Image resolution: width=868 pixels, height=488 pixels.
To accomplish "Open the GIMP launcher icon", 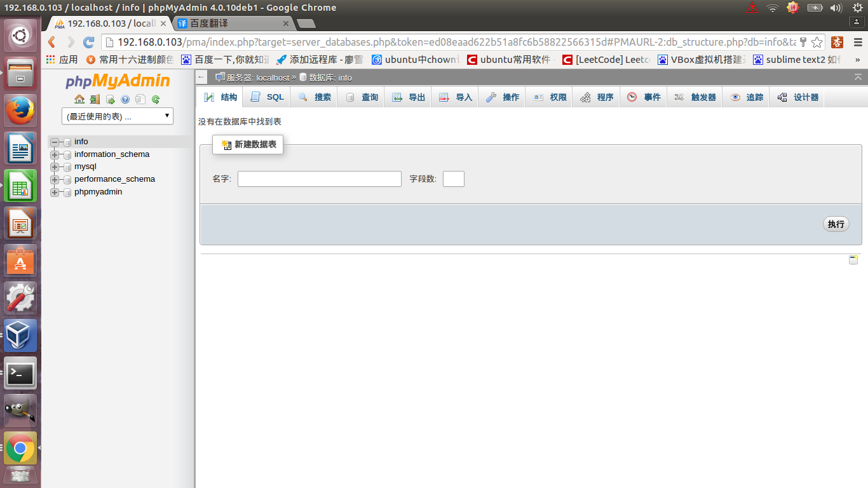I will 21,410.
